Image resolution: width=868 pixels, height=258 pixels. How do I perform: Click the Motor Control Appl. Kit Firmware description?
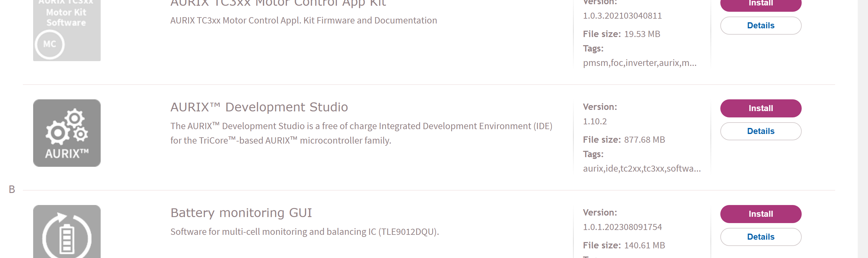[x=303, y=20]
